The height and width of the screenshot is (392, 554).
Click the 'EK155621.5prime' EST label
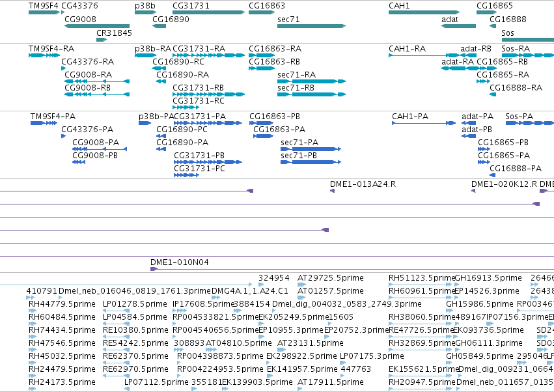(x=424, y=369)
